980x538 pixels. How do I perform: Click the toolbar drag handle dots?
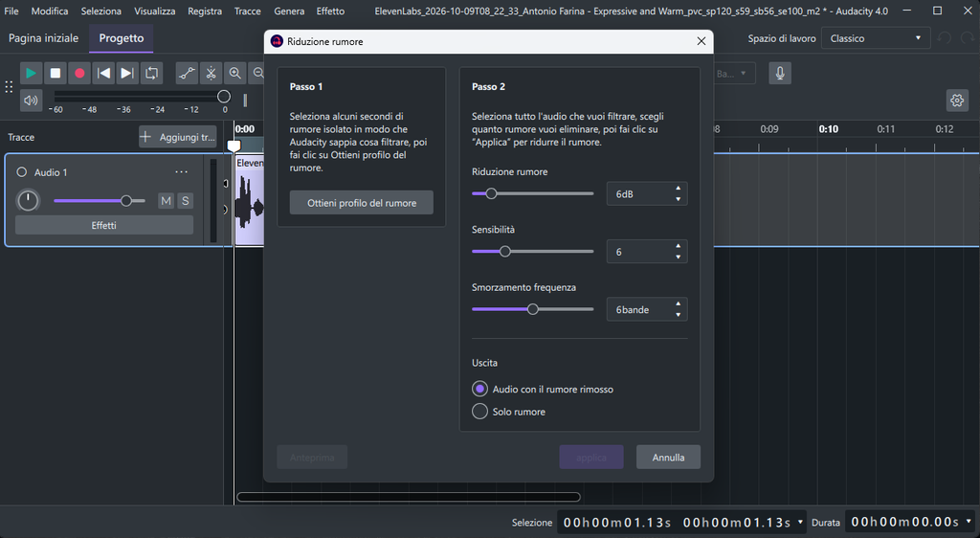click(9, 87)
